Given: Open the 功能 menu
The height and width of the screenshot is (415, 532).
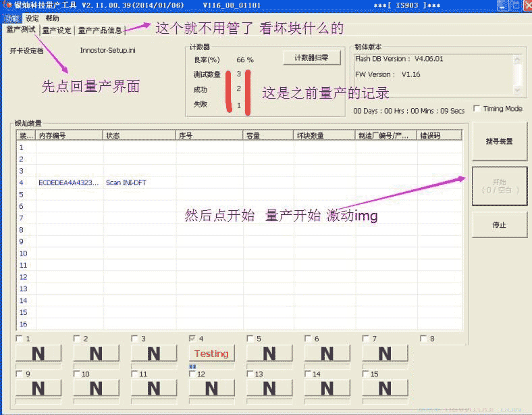Looking at the screenshot, I should pos(12,18).
